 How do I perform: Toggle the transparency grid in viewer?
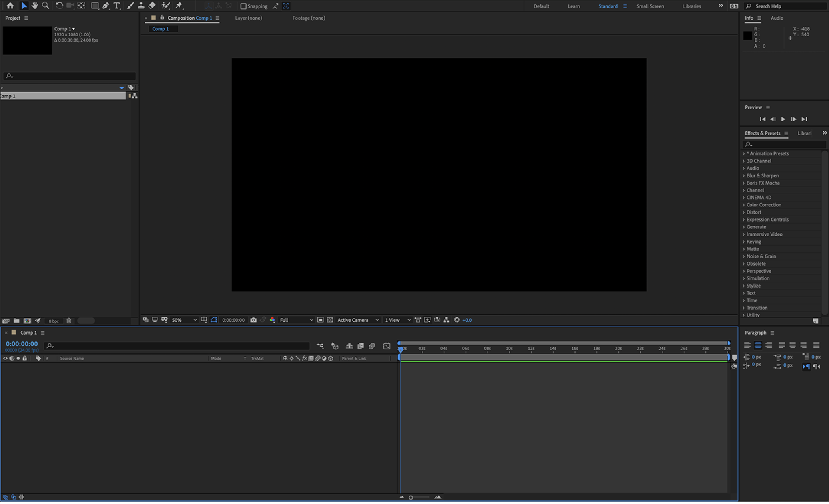tap(330, 320)
